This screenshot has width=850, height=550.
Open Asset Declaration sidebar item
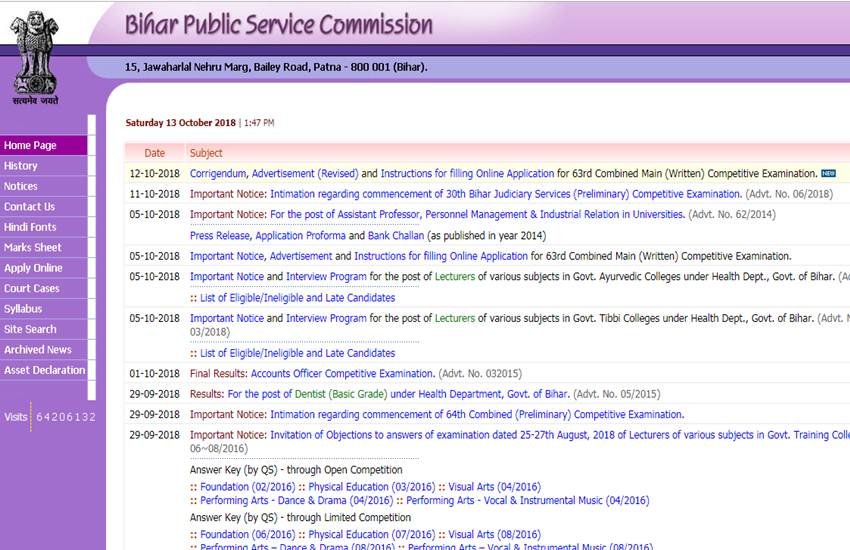click(44, 370)
